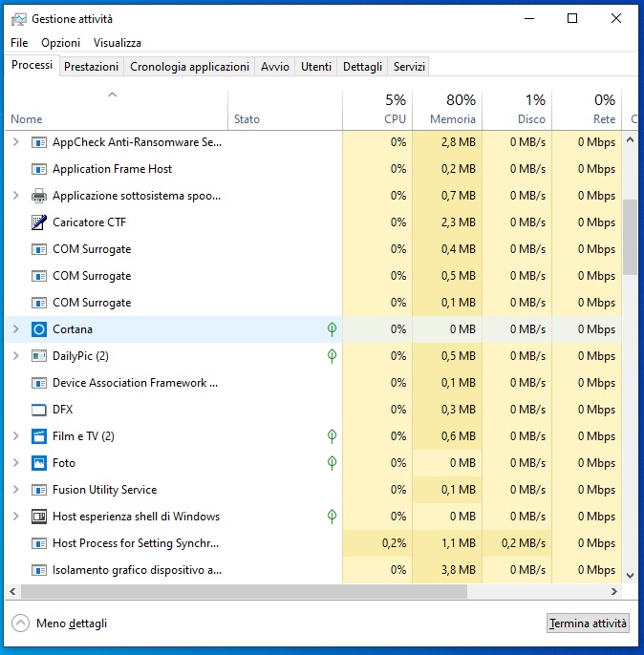Sort by the Stato column header

(x=286, y=110)
